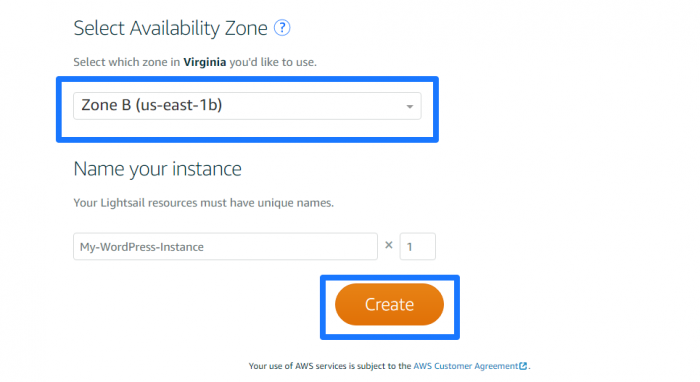The image size is (700, 382).
Task: Click the dropdown caret arrow in zone selector
Action: point(409,107)
